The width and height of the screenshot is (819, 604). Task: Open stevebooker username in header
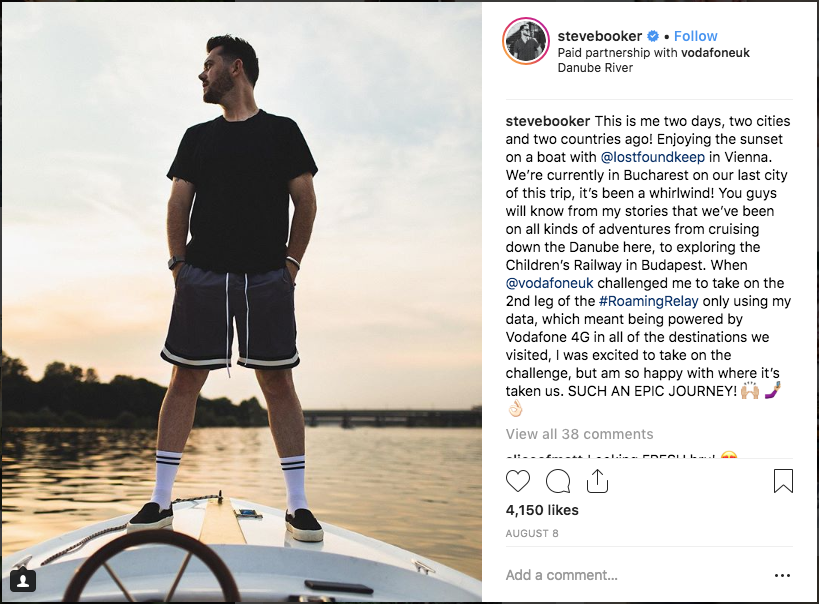click(x=599, y=37)
